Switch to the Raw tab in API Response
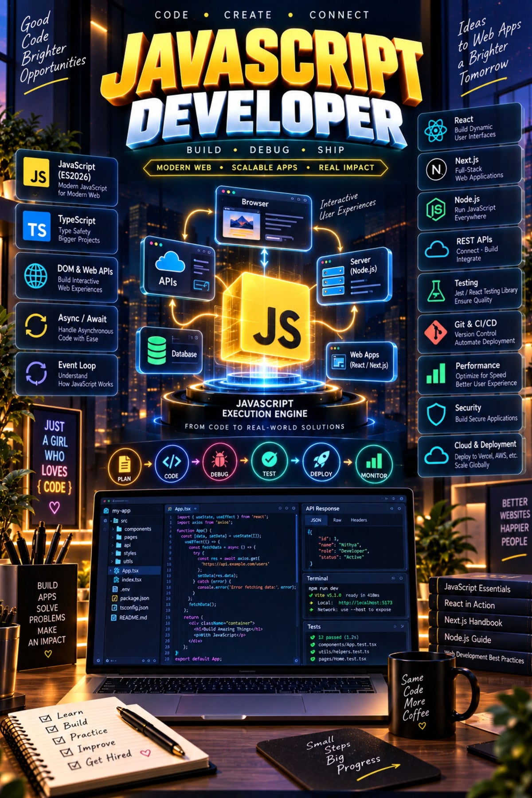Screen dimensions: 532x798 (x=337, y=520)
